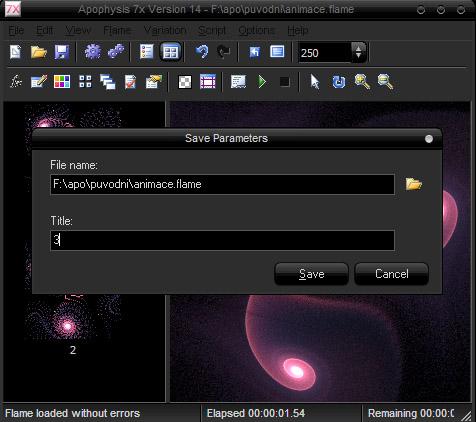Click the New flame toolbar icon
Image resolution: width=476 pixels, height=422 pixels.
pyautogui.click(x=15, y=52)
